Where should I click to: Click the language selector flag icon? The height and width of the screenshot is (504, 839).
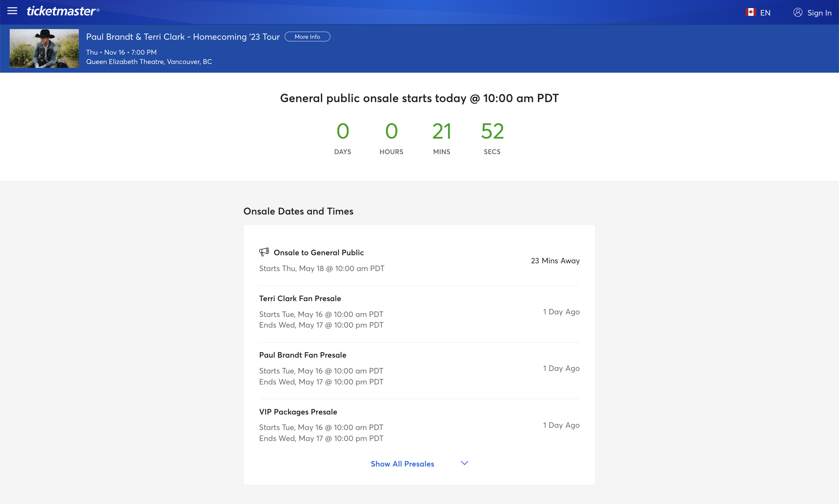[751, 11]
